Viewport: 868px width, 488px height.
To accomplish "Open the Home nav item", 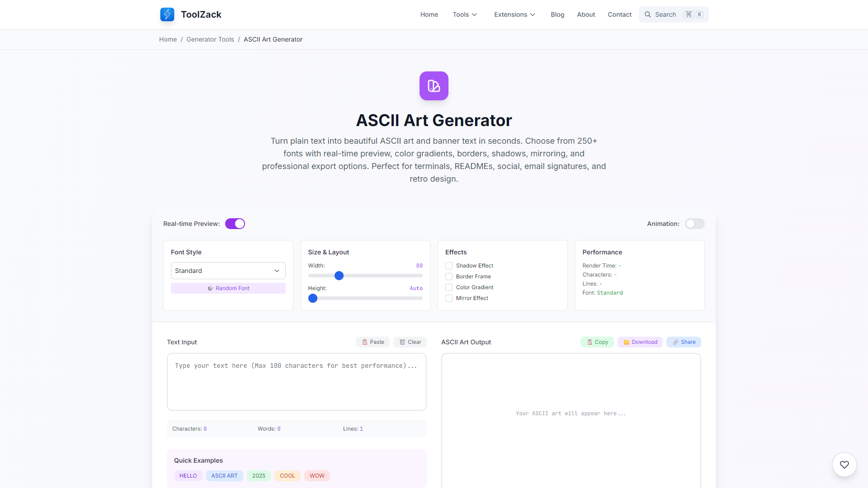I will click(x=429, y=14).
